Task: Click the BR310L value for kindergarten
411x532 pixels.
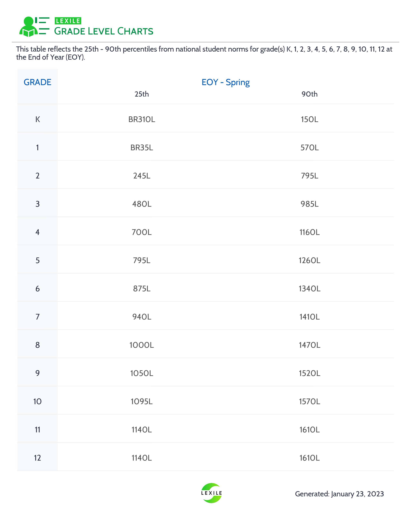Action: (142, 119)
